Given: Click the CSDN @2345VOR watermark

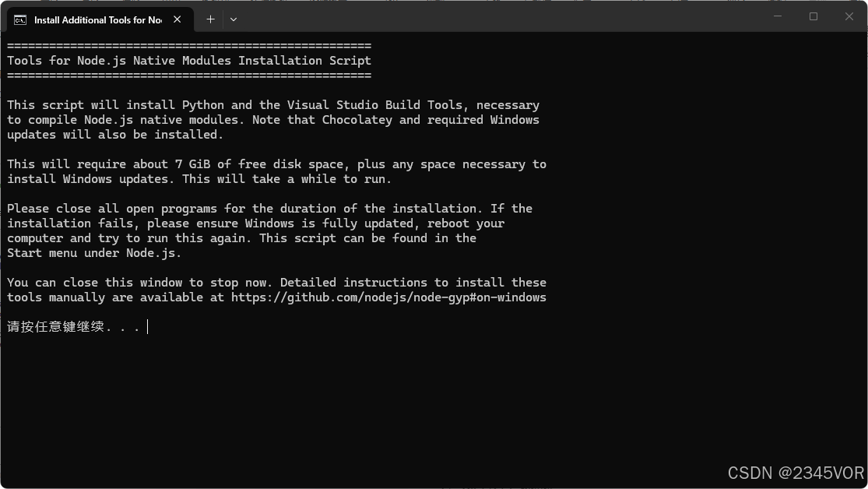Looking at the screenshot, I should [x=796, y=473].
